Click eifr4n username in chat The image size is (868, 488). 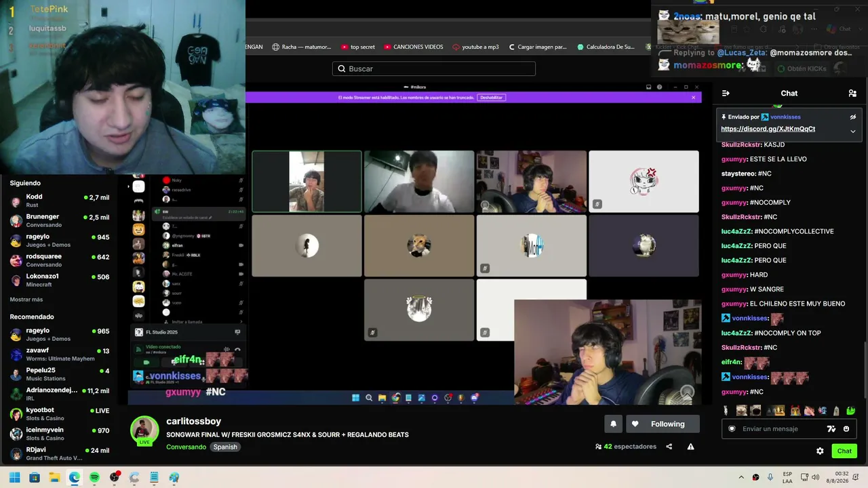pos(731,363)
